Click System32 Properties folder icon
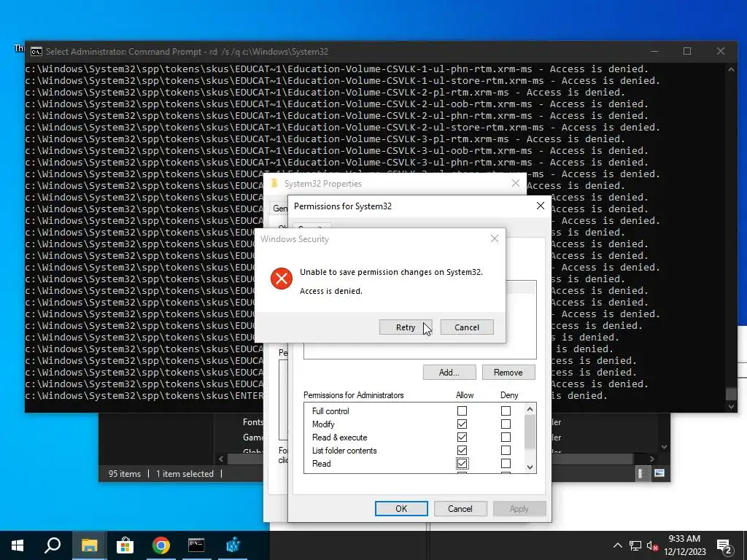 click(274, 183)
